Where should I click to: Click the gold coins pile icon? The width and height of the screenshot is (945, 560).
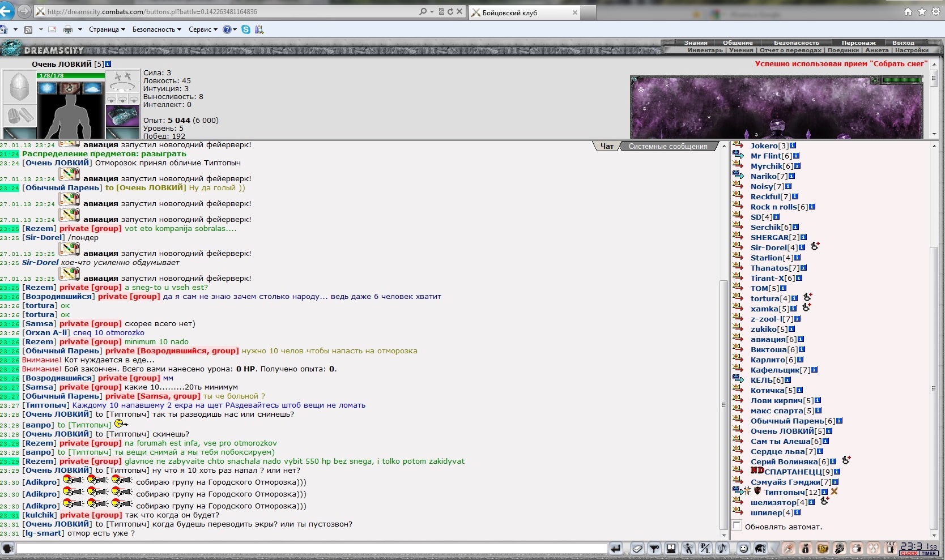823,548
